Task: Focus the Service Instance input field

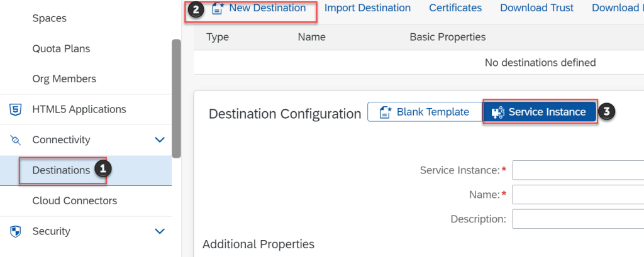Action: pyautogui.click(x=577, y=170)
